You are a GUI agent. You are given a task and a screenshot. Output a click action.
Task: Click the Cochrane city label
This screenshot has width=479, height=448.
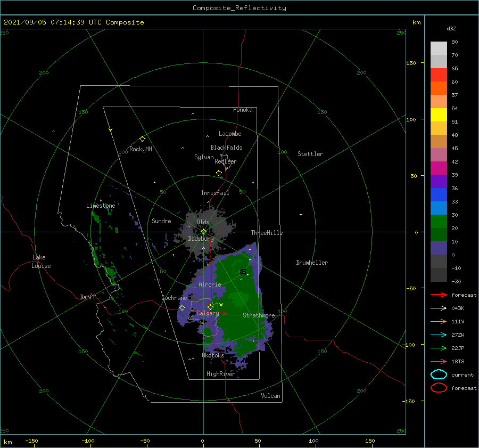click(x=174, y=298)
